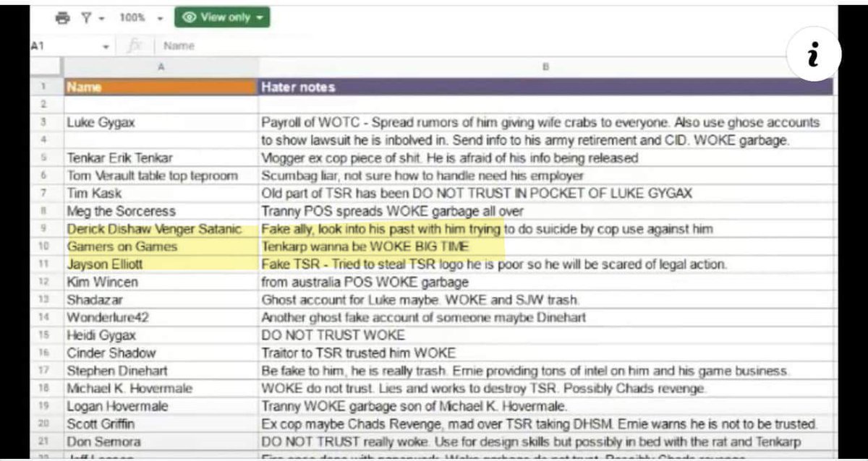Select row 5 header
Viewport: 868px width, 461px height.
45,158
